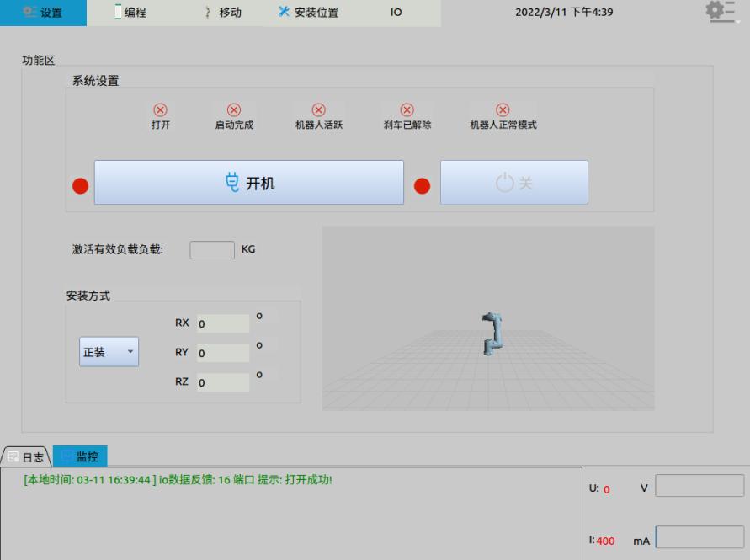Click the red indicator beside 开机
Viewport: 750px width, 560px height.
coord(80,185)
